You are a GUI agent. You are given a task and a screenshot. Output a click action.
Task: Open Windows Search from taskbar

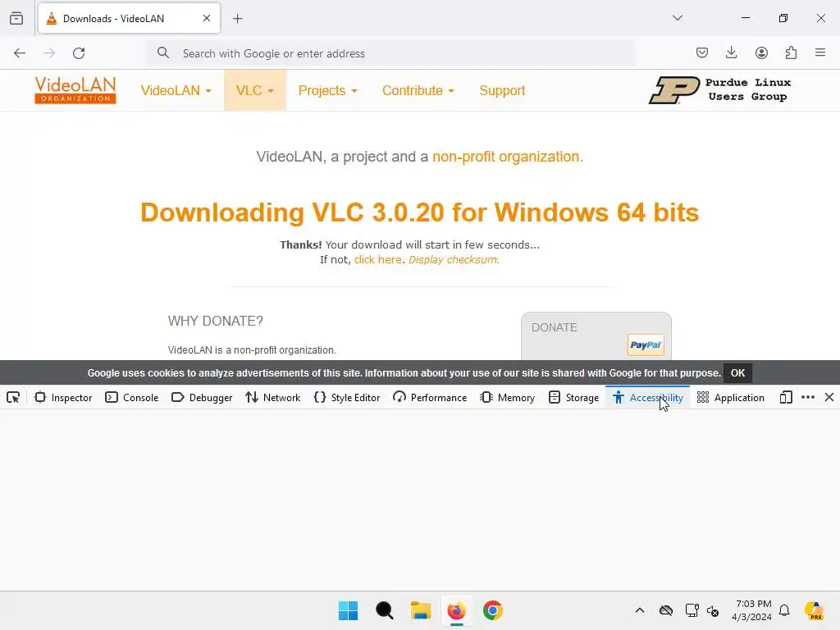point(385,610)
